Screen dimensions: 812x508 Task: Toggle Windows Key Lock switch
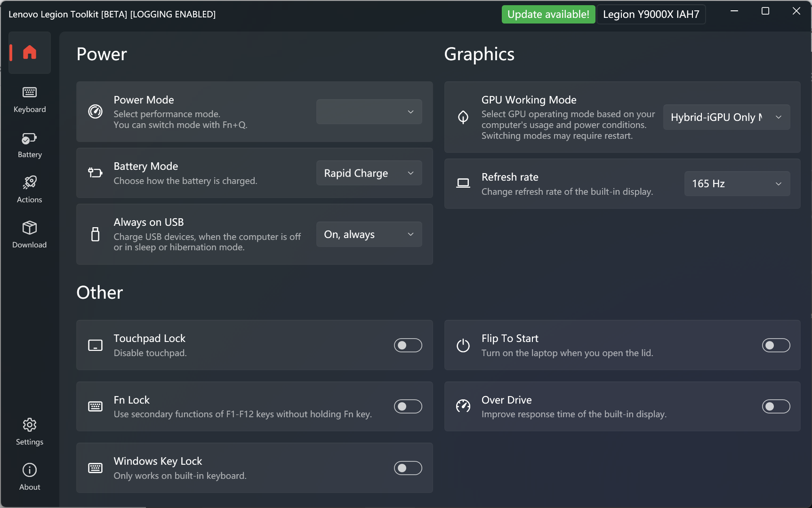(x=408, y=468)
